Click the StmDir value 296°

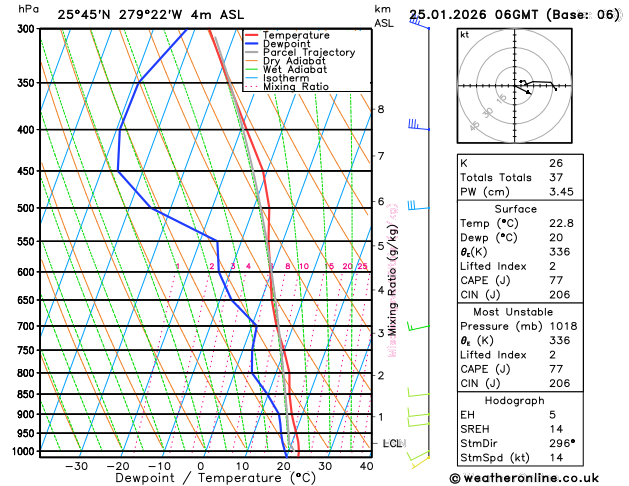(562, 443)
